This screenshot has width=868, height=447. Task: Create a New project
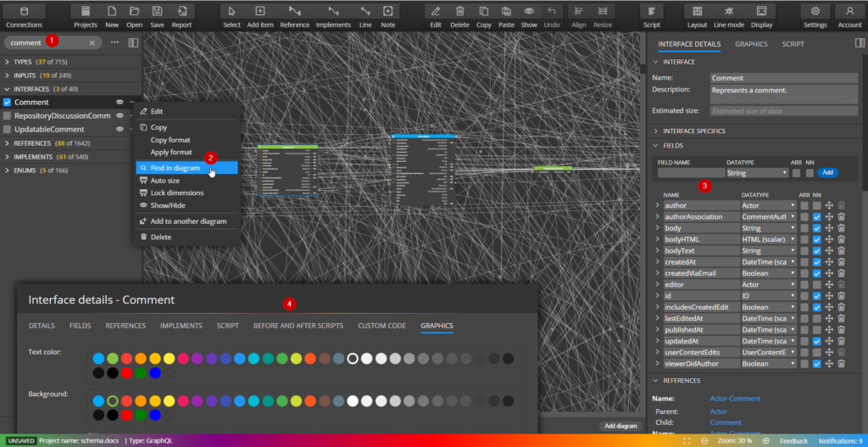pyautogui.click(x=112, y=17)
